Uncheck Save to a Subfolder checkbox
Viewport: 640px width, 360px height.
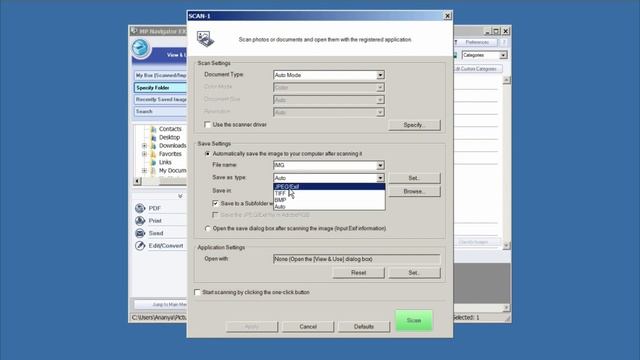[215, 203]
